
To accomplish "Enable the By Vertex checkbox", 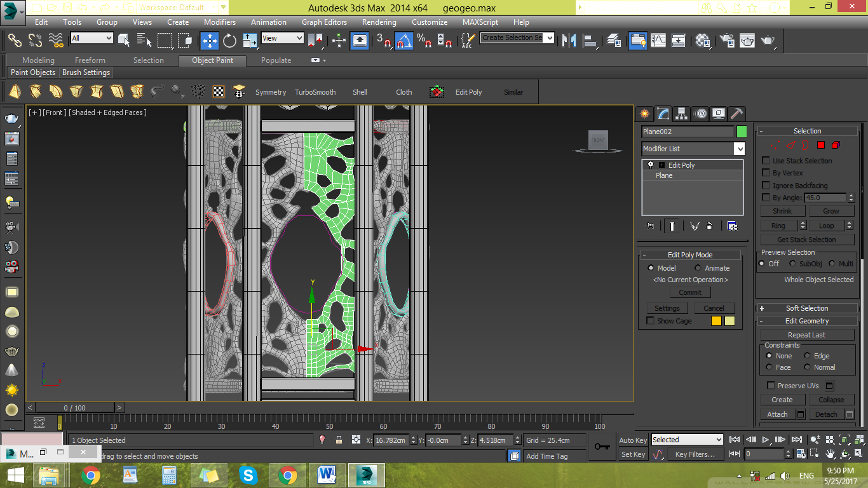I will pyautogui.click(x=766, y=173).
